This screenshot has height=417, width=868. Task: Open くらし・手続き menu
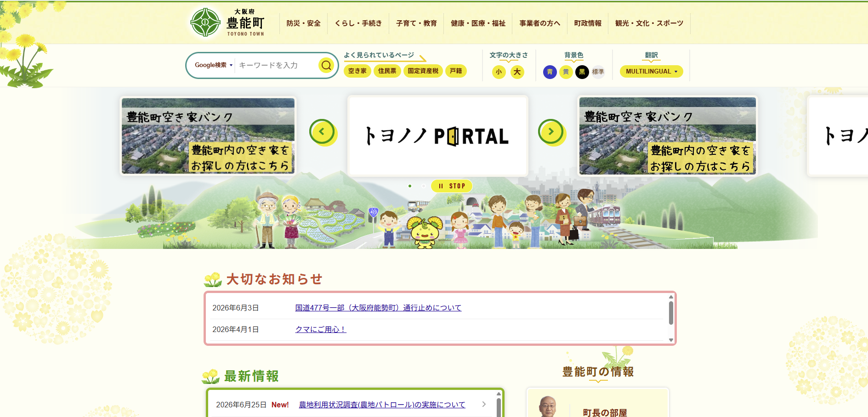[358, 23]
